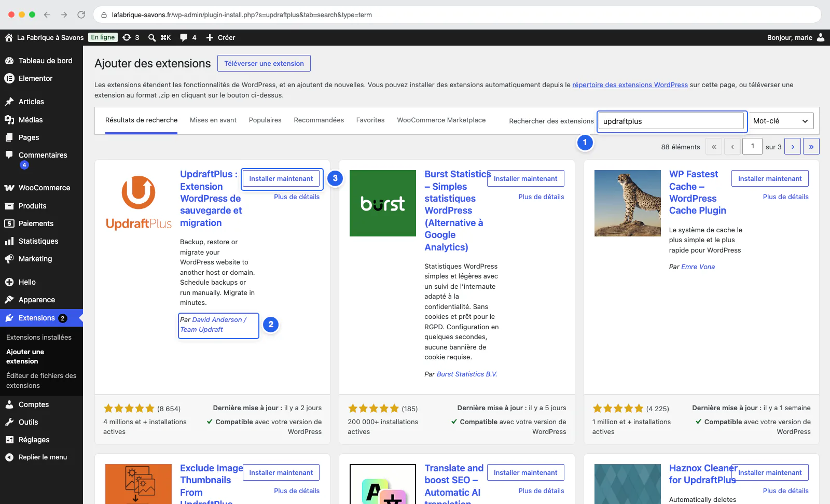This screenshot has height=504, width=830.
Task: Open search with the magnifier icon
Action: [x=152, y=37]
